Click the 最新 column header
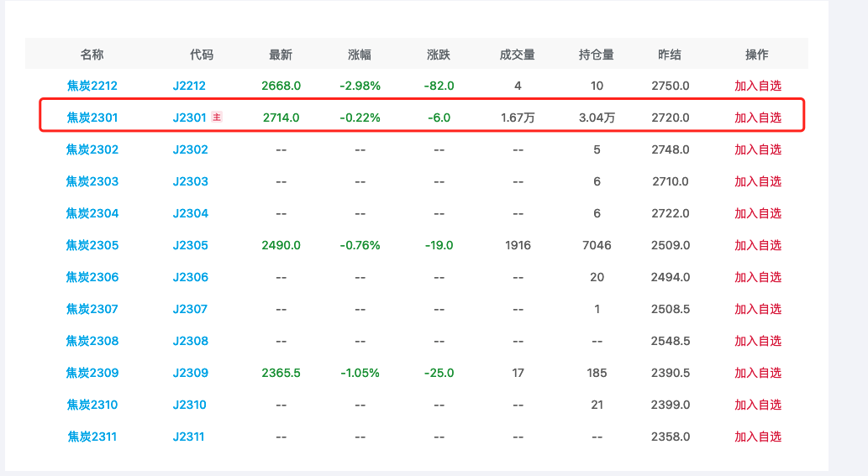 pos(281,55)
